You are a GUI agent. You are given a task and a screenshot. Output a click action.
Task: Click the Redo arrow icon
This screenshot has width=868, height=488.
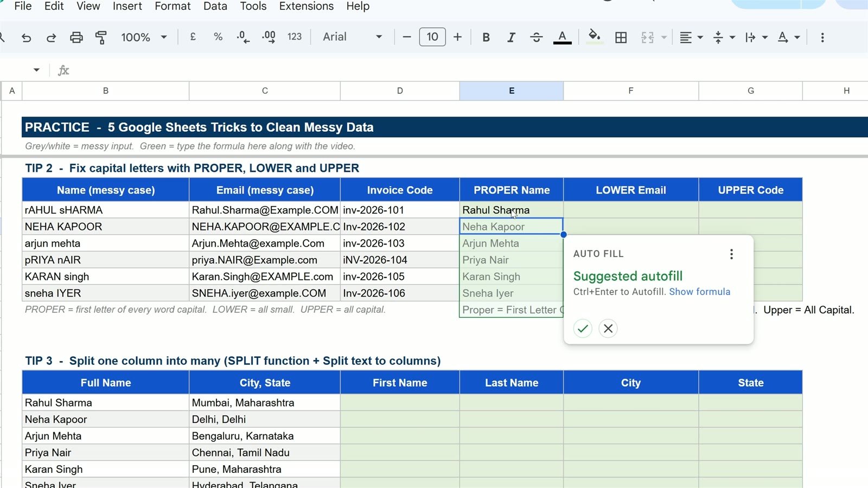pyautogui.click(x=51, y=37)
